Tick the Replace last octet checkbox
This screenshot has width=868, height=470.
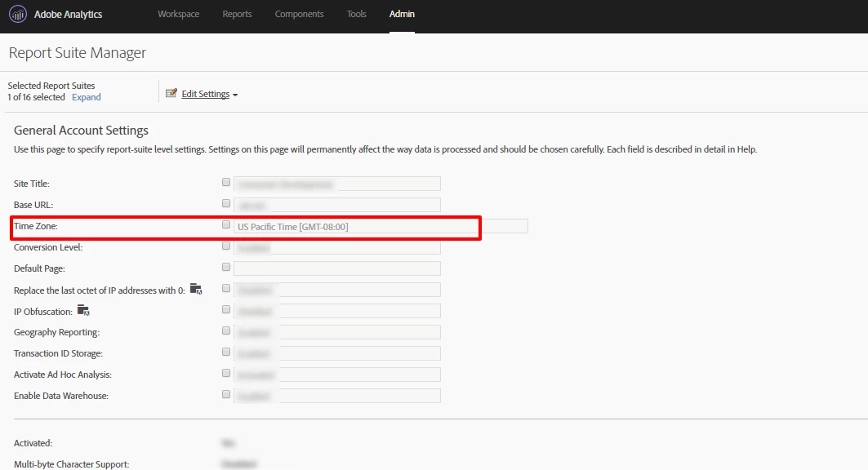pyautogui.click(x=226, y=288)
